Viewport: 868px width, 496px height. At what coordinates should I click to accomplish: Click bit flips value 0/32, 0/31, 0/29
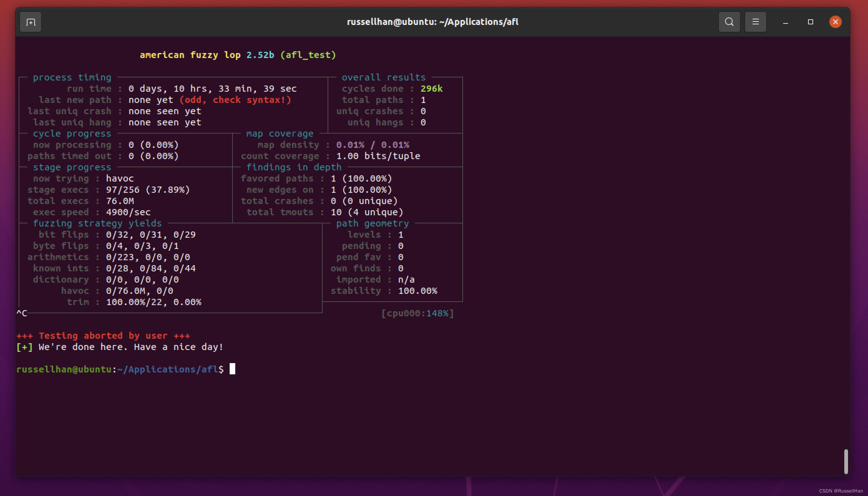coord(151,235)
